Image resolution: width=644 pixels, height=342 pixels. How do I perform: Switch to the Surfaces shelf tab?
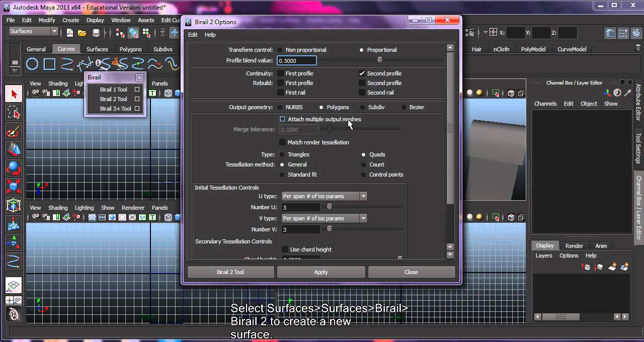pos(97,49)
